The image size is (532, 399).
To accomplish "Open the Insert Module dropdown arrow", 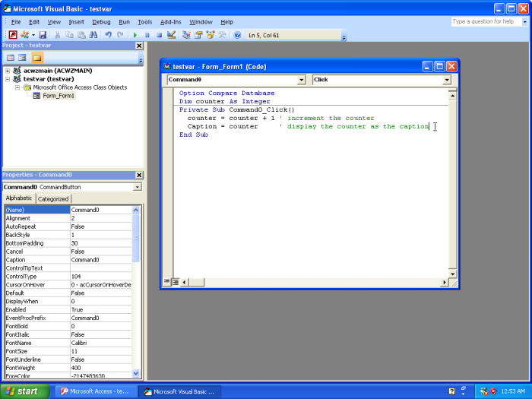I will [x=33, y=35].
